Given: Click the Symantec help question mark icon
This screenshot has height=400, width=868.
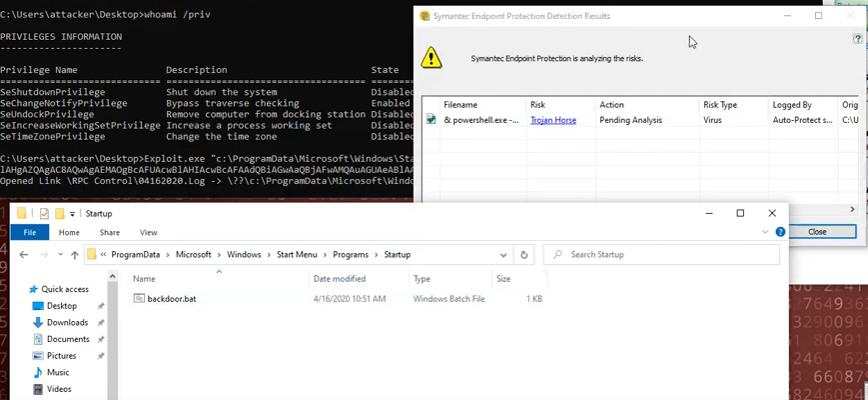Looking at the screenshot, I should [857, 38].
